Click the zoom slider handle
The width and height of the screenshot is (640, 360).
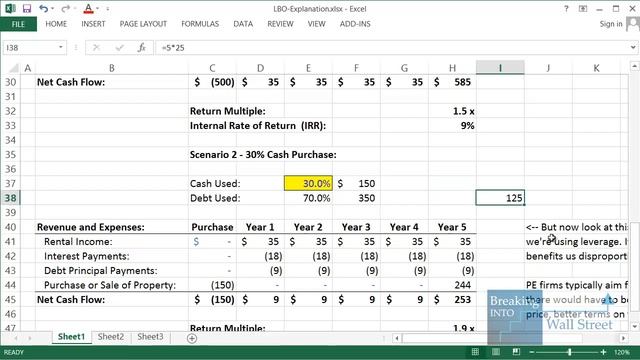coord(570,352)
